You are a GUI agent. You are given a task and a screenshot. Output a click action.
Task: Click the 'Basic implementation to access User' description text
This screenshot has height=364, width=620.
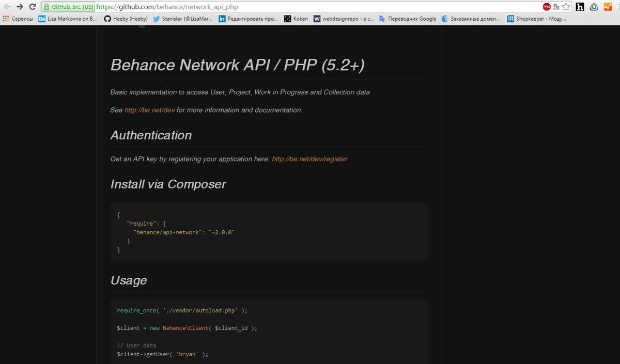pos(240,92)
